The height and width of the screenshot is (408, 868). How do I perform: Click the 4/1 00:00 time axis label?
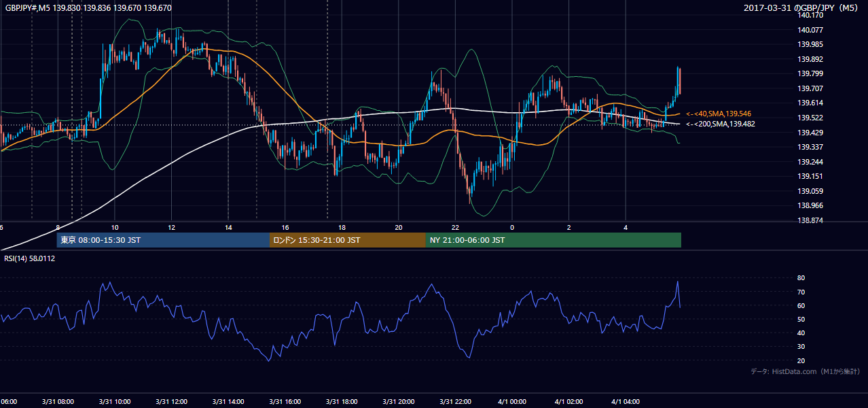point(512,402)
